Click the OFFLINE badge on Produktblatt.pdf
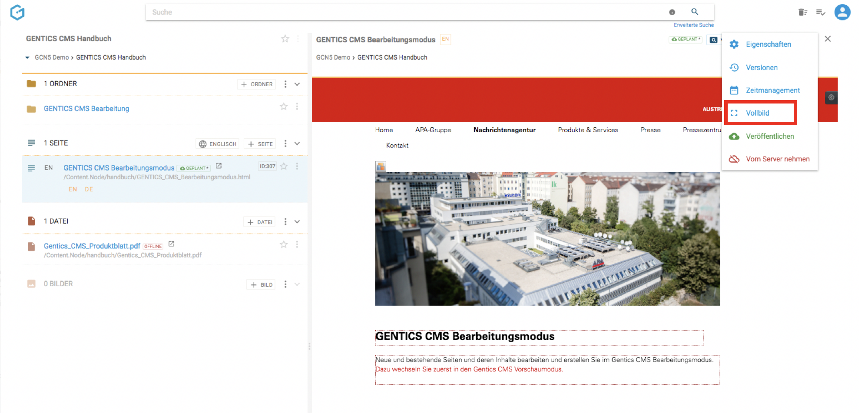 153,246
